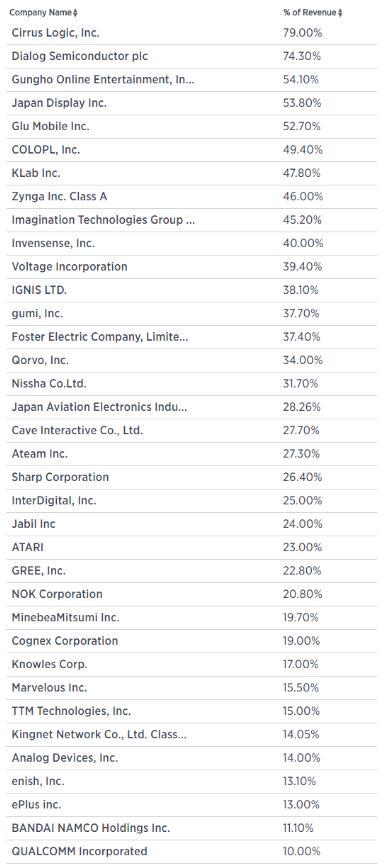Image resolution: width=380 pixels, height=865 pixels.
Task: Open Sharp Corporation row
Action: point(190,477)
